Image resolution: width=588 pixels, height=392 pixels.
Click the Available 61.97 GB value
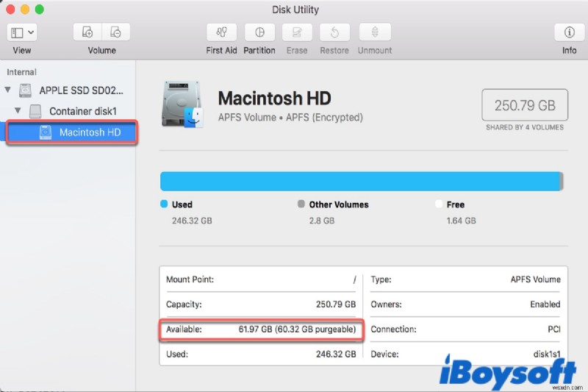point(297,329)
